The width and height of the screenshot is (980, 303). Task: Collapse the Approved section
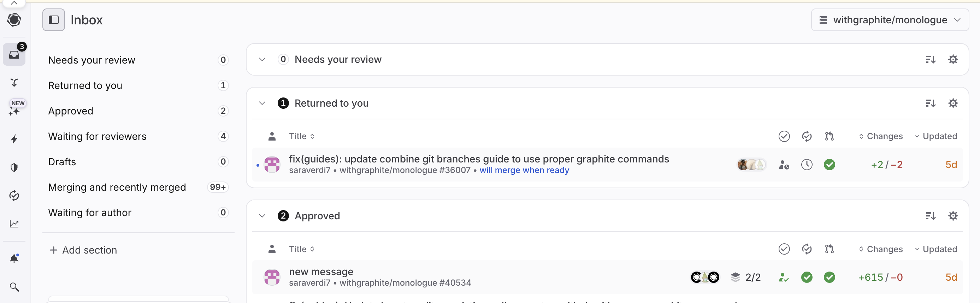(262, 215)
